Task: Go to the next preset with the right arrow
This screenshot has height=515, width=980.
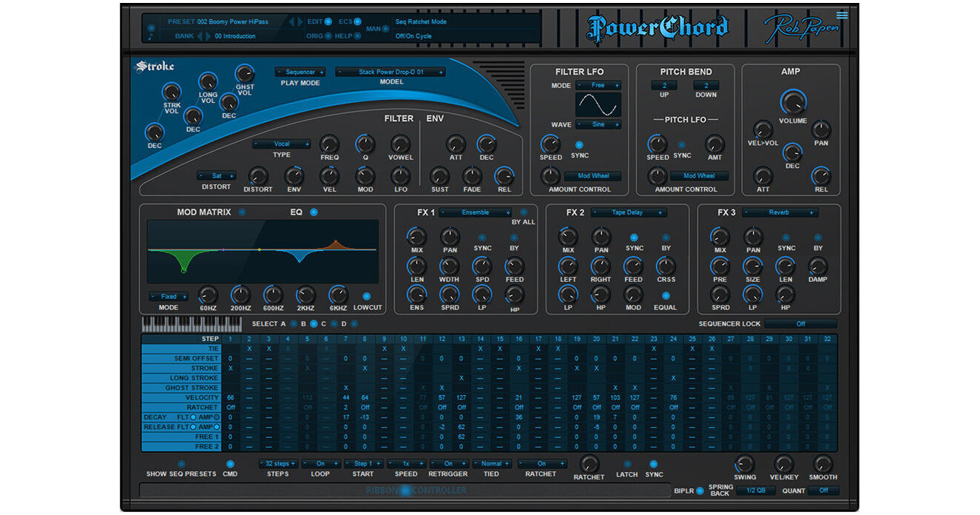Action: pyautogui.click(x=300, y=21)
